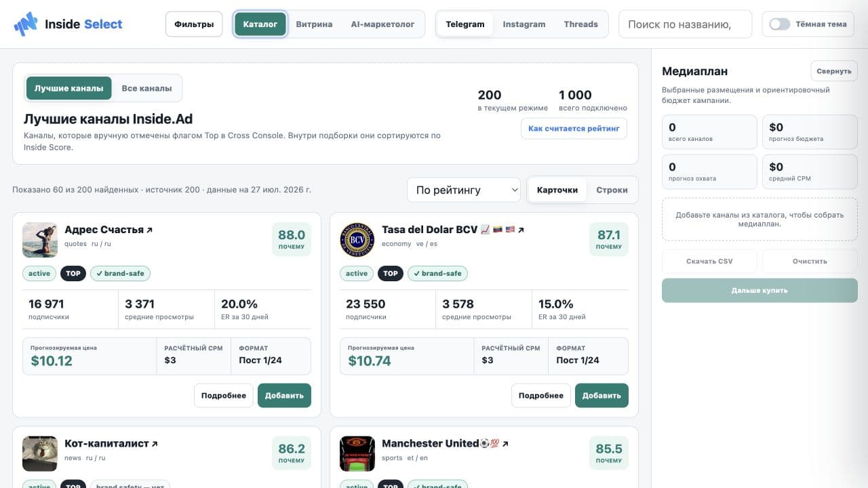Click external link arrow next to Кот-капиталист

155,444
